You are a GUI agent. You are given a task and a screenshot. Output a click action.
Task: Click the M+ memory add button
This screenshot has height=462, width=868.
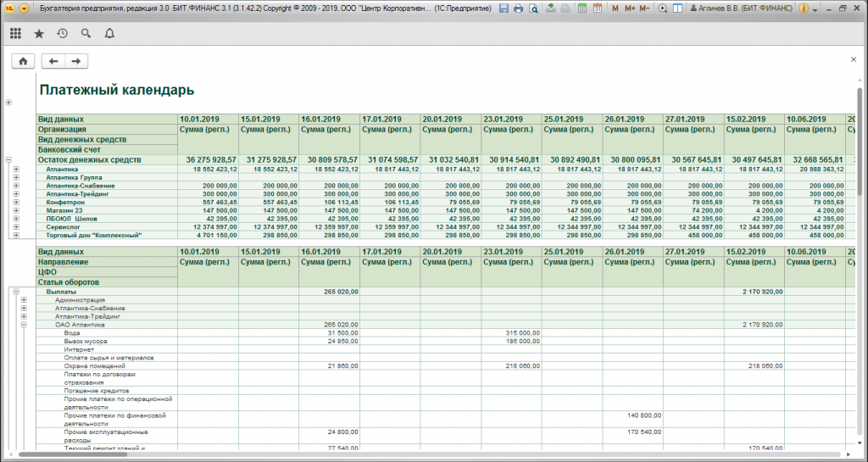(630, 8)
